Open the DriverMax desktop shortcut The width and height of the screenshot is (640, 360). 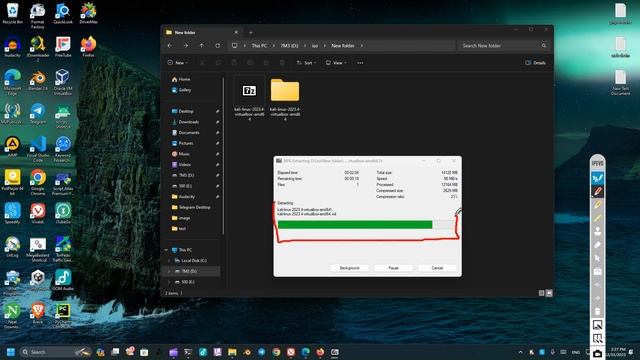pos(88,13)
